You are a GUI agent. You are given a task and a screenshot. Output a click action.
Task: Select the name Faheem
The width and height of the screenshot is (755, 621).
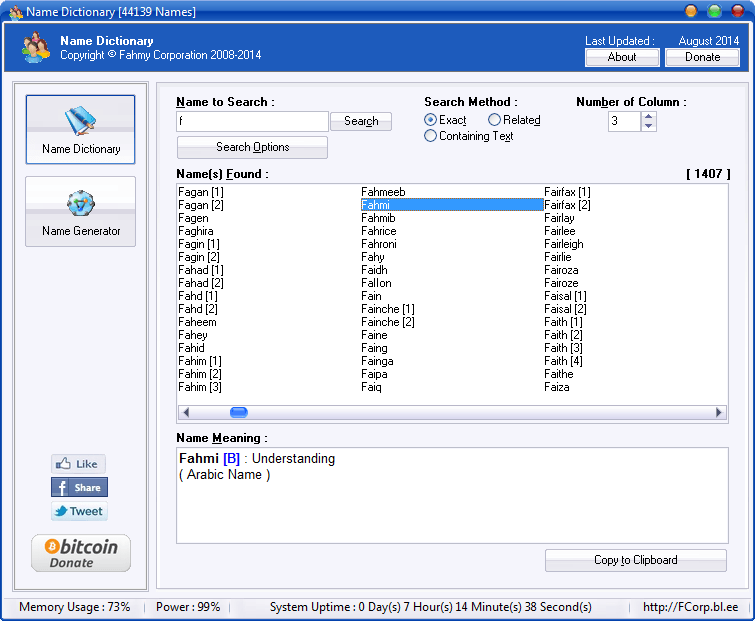(x=197, y=322)
